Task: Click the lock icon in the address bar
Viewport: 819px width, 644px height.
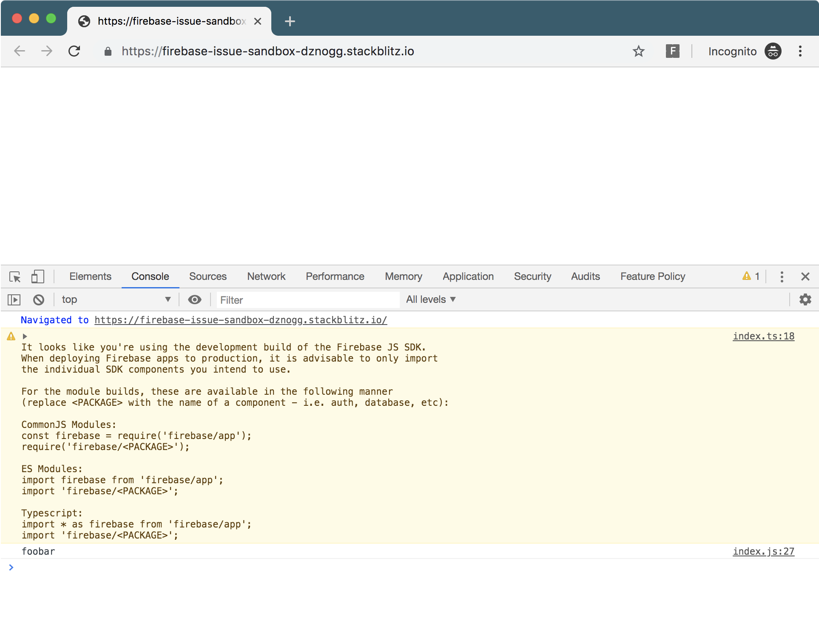Action: pyautogui.click(x=108, y=51)
